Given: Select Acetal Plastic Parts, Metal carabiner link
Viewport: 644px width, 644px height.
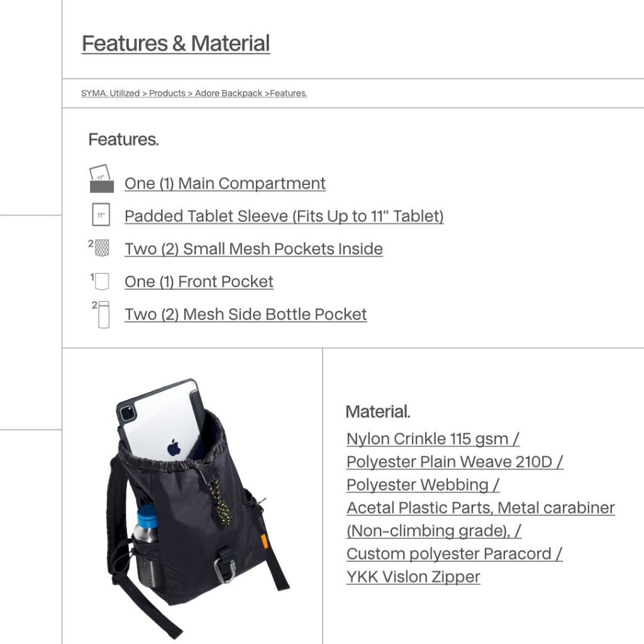Looking at the screenshot, I should pyautogui.click(x=480, y=508).
